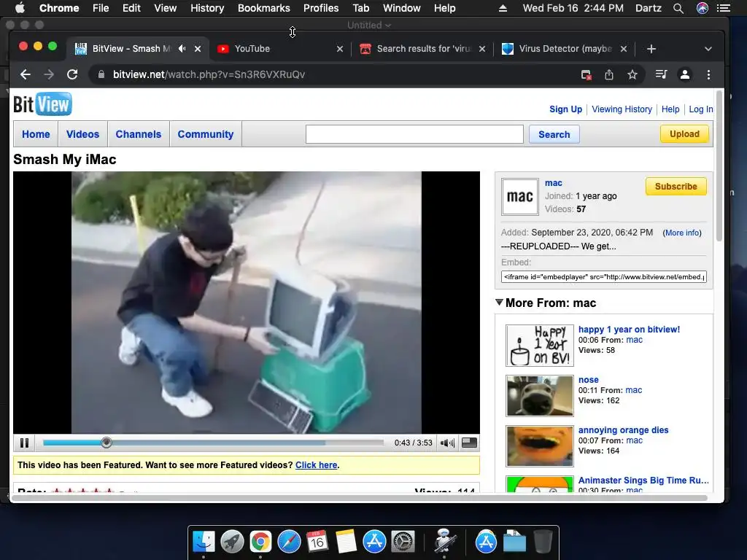Screen dimensions: 747x560
Task: Close the YouTube tab
Action: pyautogui.click(x=340, y=49)
